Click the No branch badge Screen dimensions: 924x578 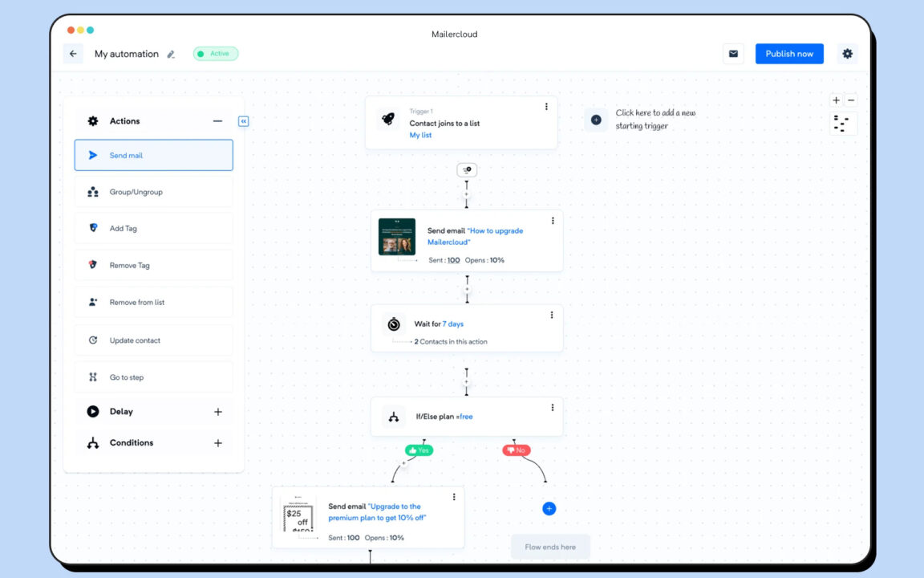pos(517,450)
